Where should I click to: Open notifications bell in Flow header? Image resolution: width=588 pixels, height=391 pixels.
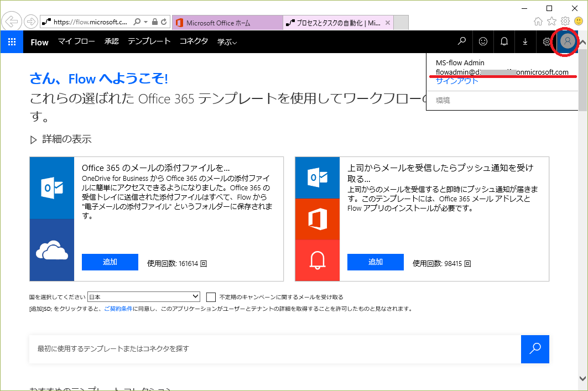tap(504, 41)
